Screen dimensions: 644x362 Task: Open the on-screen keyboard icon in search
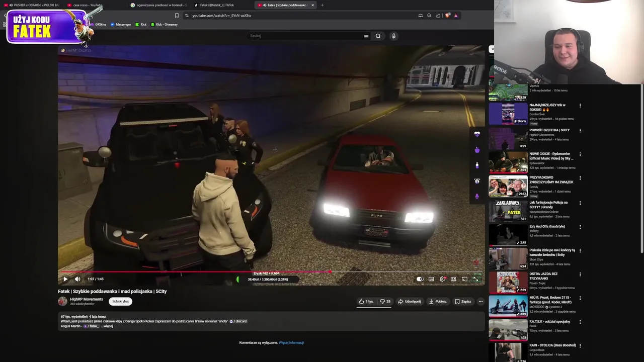coord(366,36)
